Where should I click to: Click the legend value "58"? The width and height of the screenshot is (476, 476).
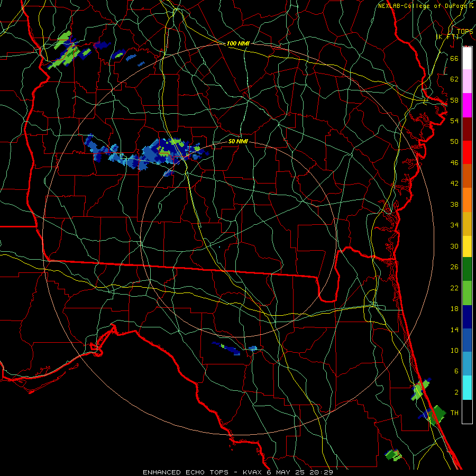click(x=454, y=100)
